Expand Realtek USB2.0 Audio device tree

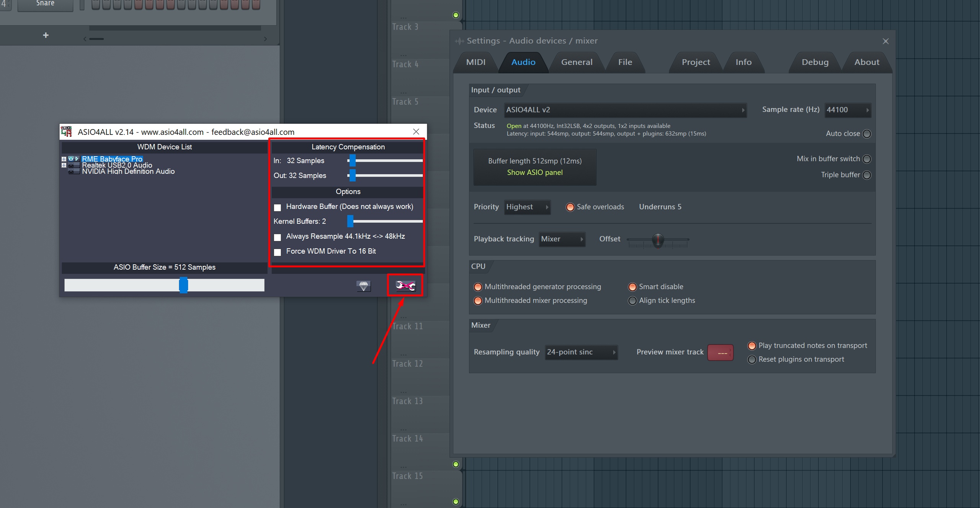click(x=64, y=165)
